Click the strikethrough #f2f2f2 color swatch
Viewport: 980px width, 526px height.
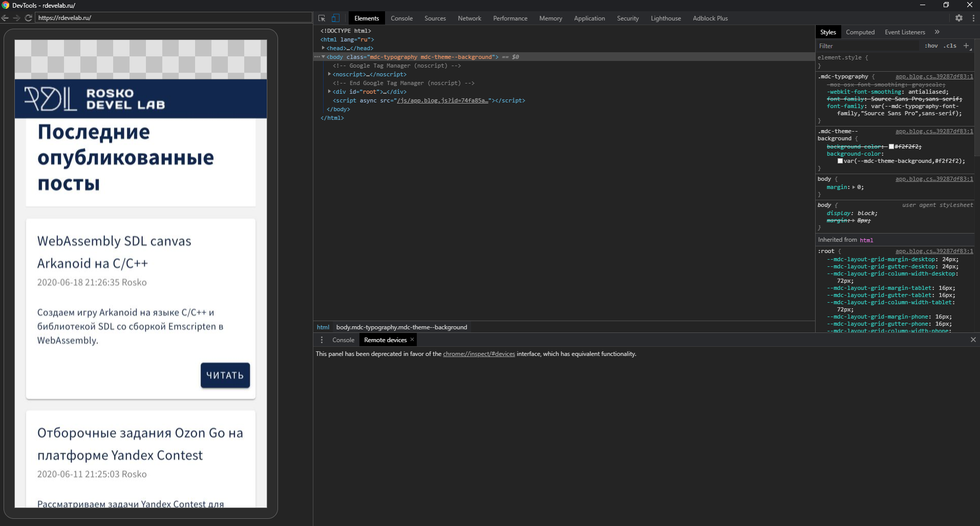tap(891, 146)
